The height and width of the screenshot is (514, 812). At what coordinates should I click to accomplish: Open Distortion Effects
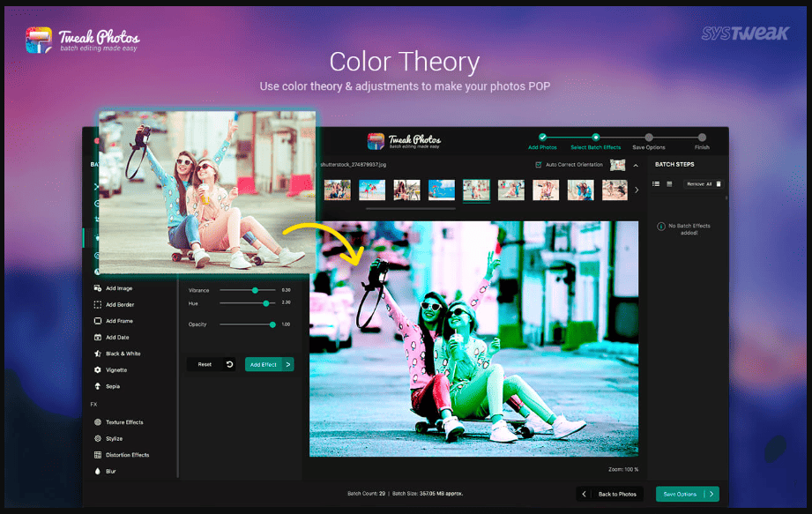point(122,455)
